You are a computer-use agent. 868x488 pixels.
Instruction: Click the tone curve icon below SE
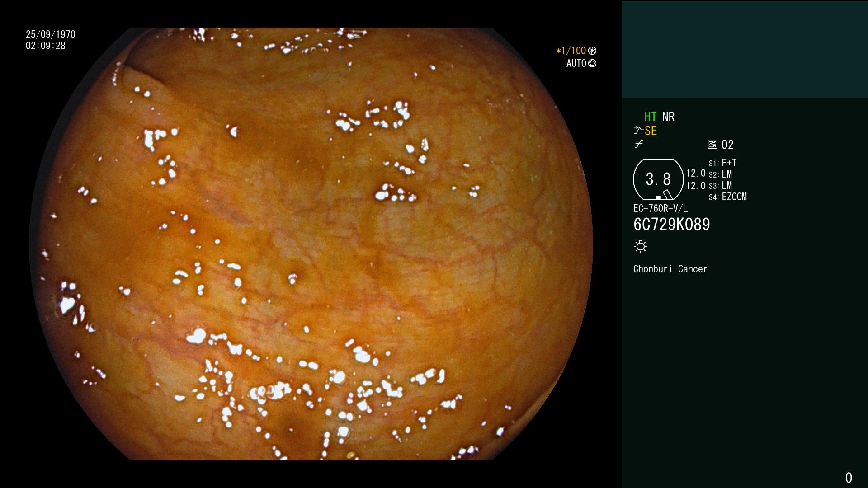pyautogui.click(x=639, y=144)
